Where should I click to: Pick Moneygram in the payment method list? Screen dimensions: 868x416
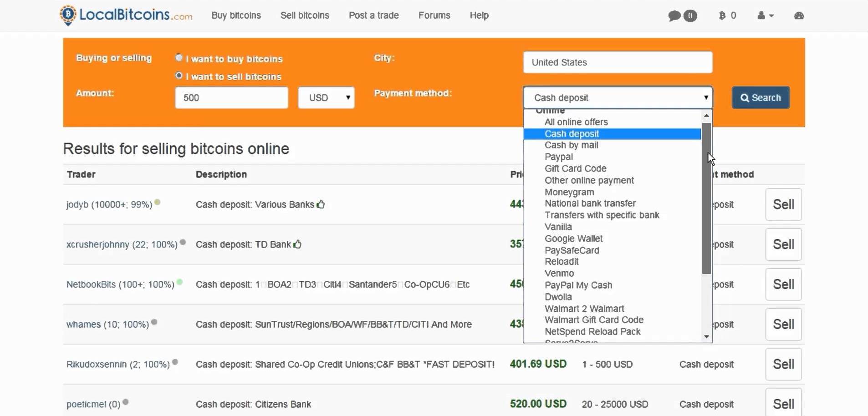pos(569,192)
